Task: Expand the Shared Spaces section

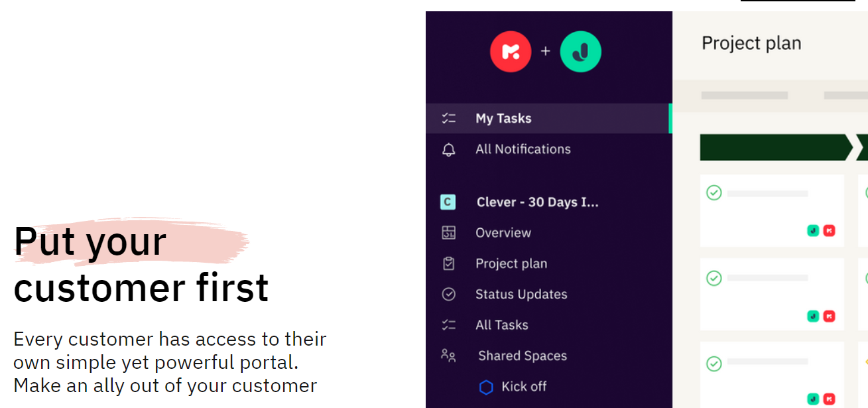Action: pos(522,355)
